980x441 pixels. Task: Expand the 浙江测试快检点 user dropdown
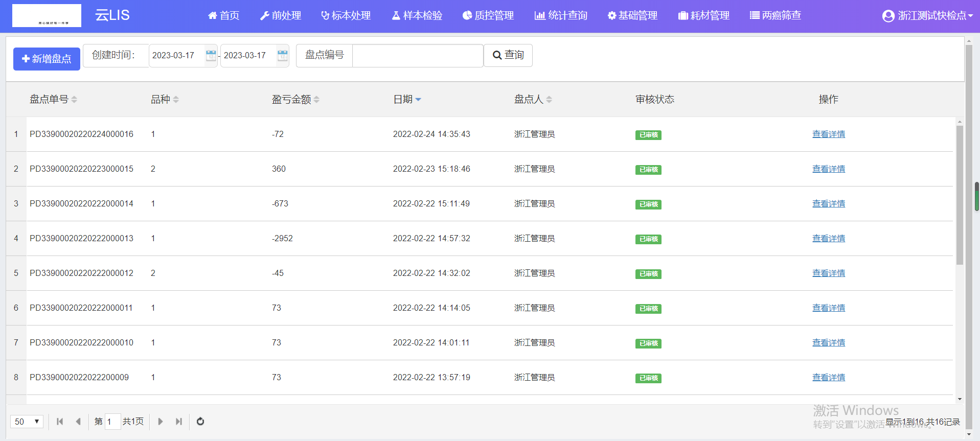pyautogui.click(x=928, y=16)
